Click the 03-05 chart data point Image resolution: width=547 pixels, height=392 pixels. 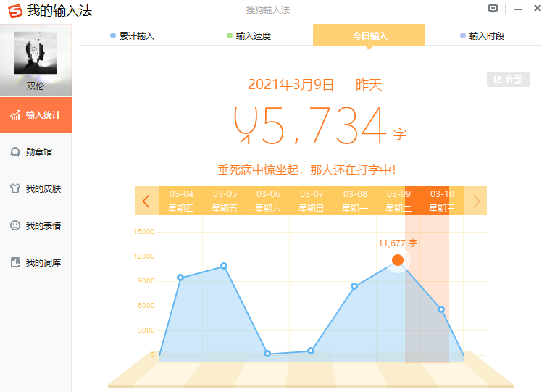(224, 266)
